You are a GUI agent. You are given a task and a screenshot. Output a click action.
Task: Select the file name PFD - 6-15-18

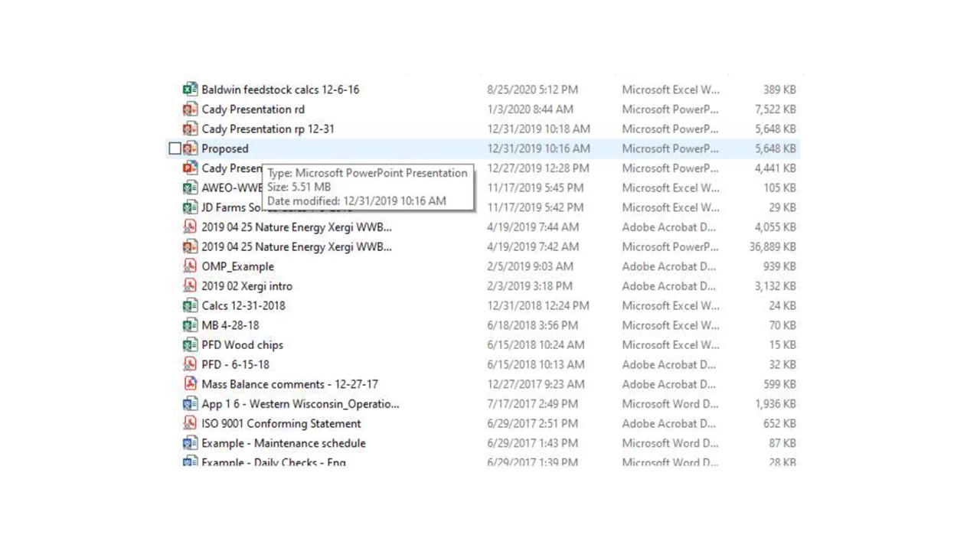(235, 364)
